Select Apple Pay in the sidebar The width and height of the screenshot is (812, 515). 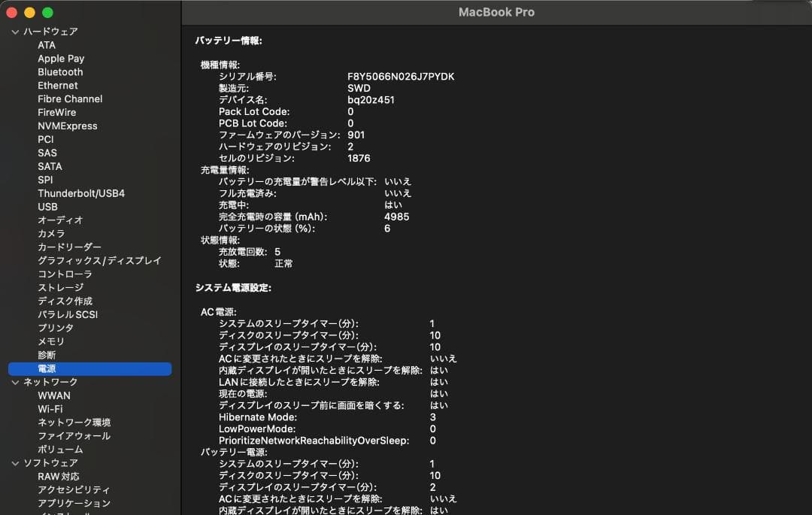point(61,59)
